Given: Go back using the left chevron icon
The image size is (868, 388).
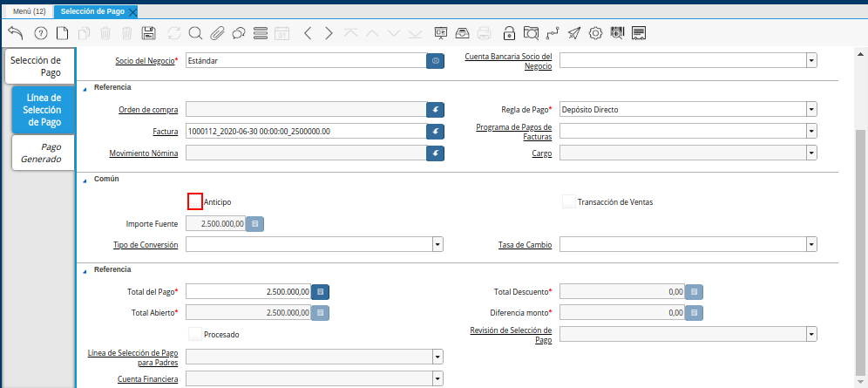Looking at the screenshot, I should [x=308, y=33].
